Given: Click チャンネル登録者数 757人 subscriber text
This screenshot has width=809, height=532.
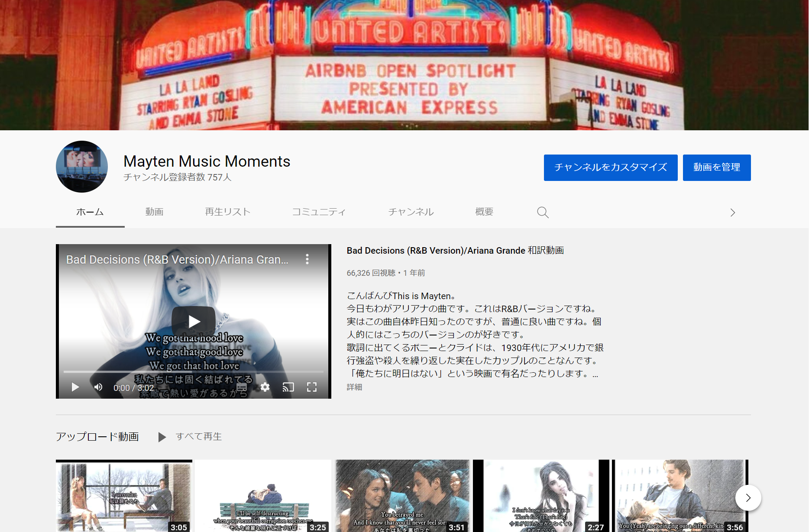Looking at the screenshot, I should 178,177.
